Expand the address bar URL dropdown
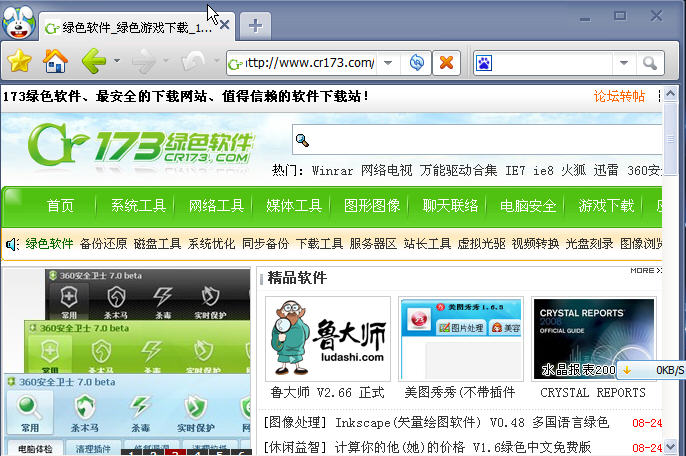Screen dimensions: 686x456 pyautogui.click(x=388, y=63)
